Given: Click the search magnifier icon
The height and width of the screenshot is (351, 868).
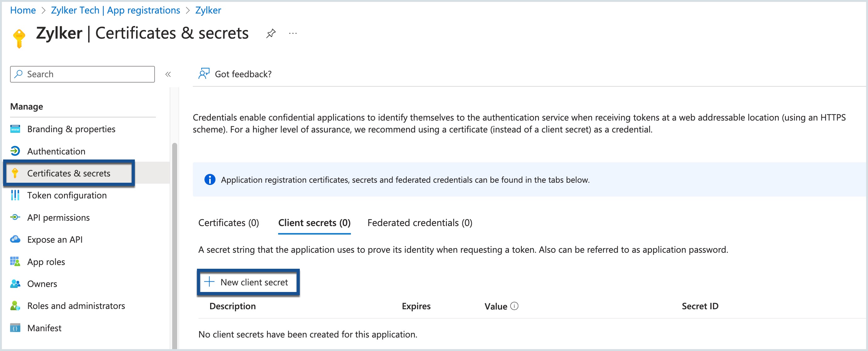Looking at the screenshot, I should [19, 73].
